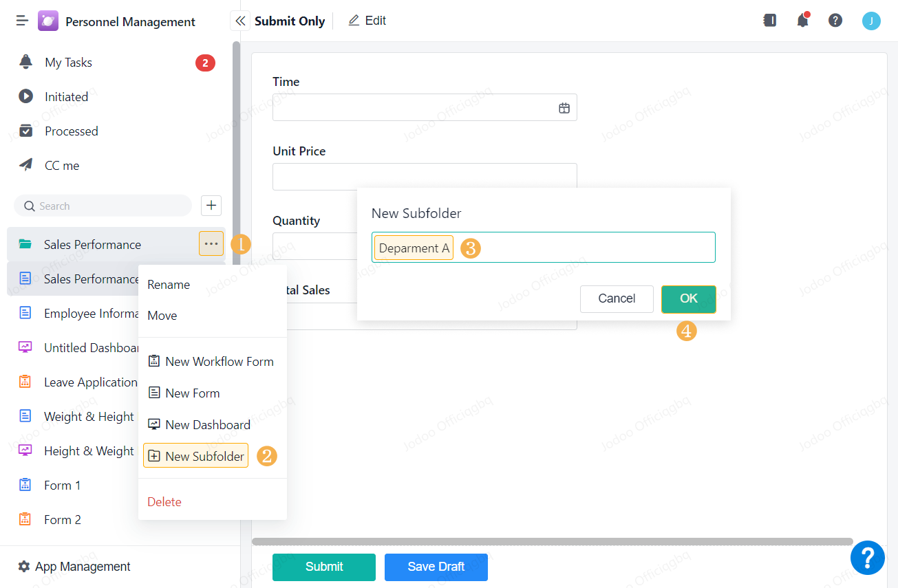Click the subfolder name input field
This screenshot has height=588, width=898.
(x=544, y=248)
